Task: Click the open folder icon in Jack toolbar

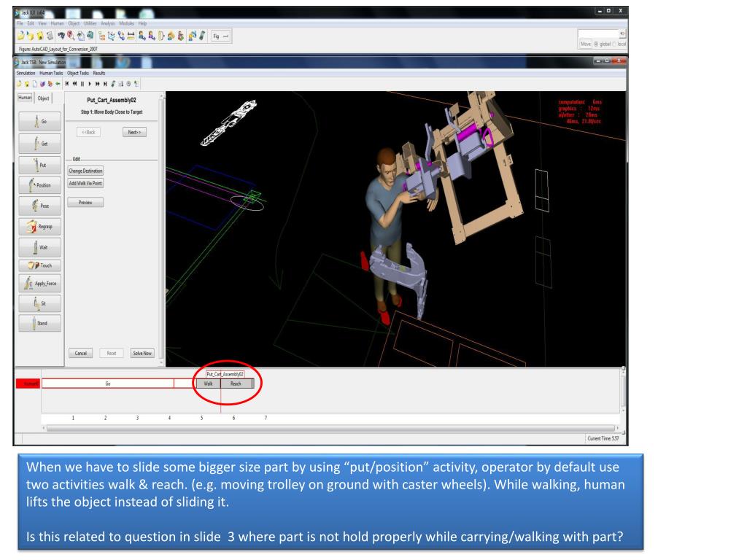Action: coord(21,36)
